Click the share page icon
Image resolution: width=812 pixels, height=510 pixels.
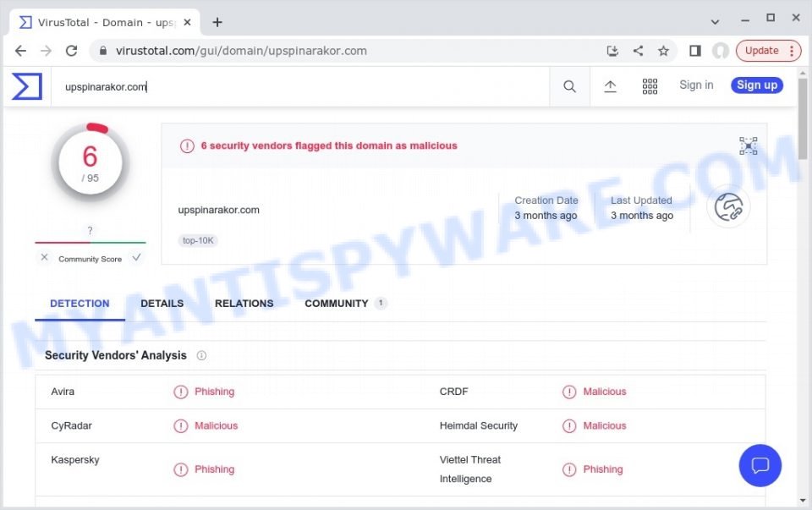638,51
